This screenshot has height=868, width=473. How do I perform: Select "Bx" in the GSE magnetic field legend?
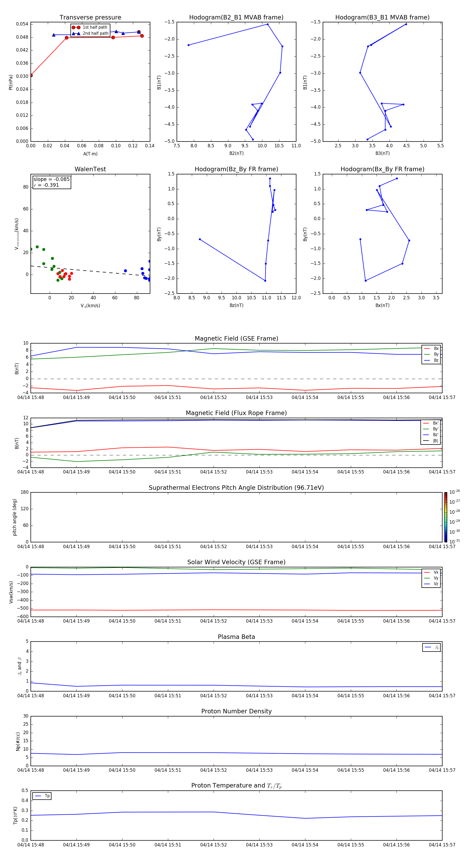[x=431, y=349]
